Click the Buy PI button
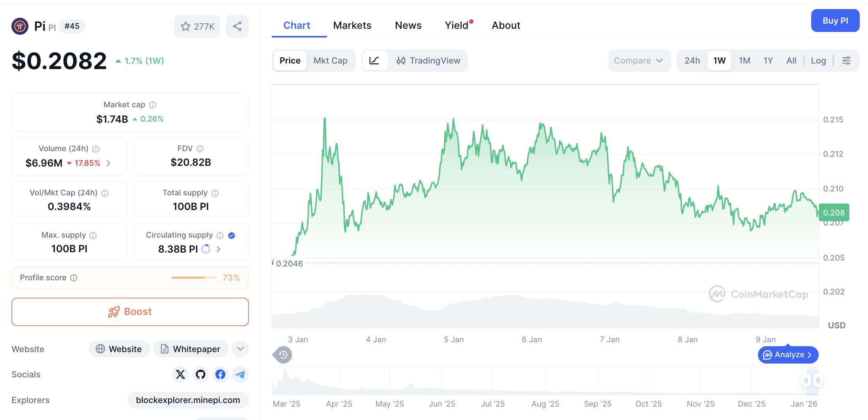Image resolution: width=868 pixels, height=420 pixels. pyautogui.click(x=835, y=20)
